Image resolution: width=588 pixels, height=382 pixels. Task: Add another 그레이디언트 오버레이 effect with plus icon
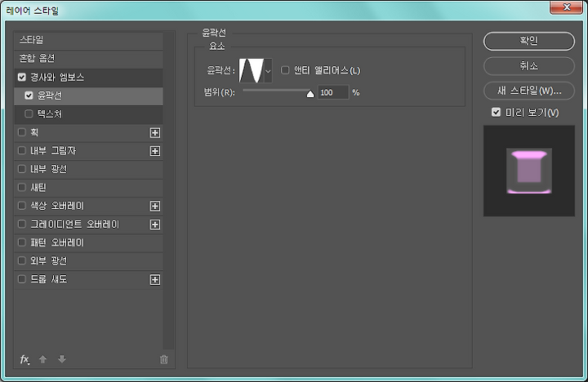coord(155,224)
